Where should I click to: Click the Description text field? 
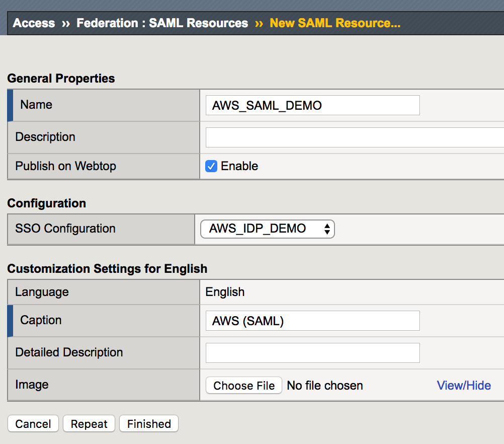point(355,137)
